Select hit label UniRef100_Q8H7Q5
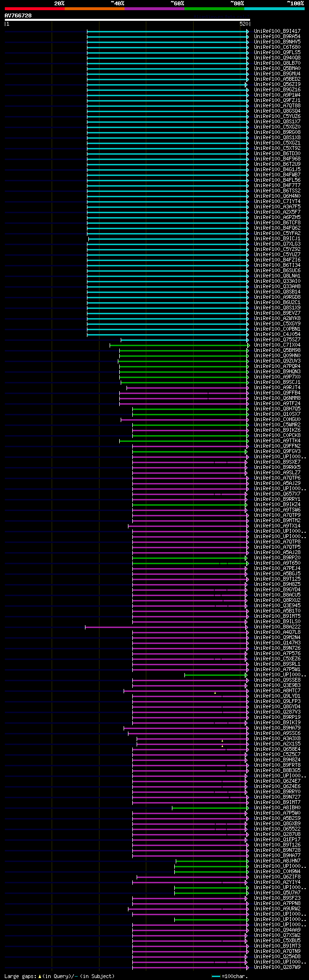Image resolution: width=309 pixels, height=980 pixels. click(x=277, y=409)
